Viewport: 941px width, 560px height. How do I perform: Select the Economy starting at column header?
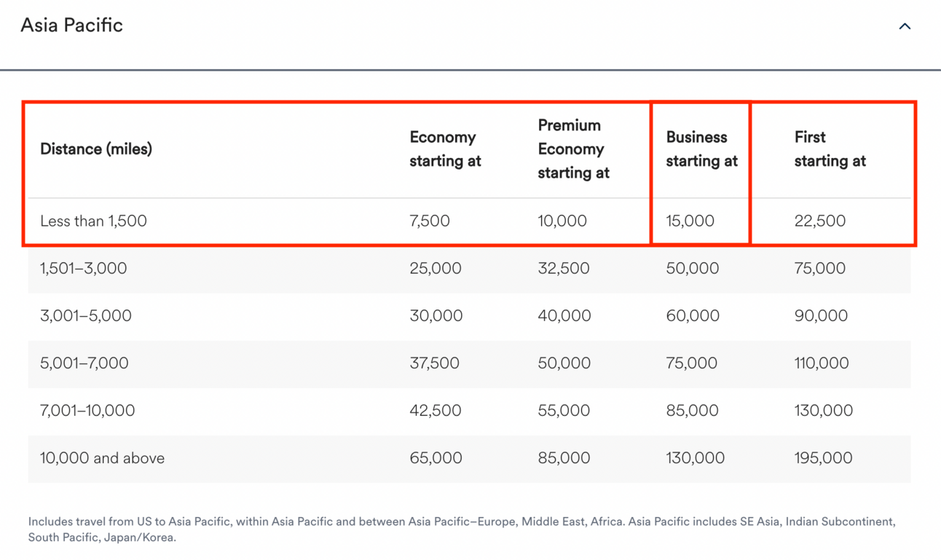click(x=445, y=149)
